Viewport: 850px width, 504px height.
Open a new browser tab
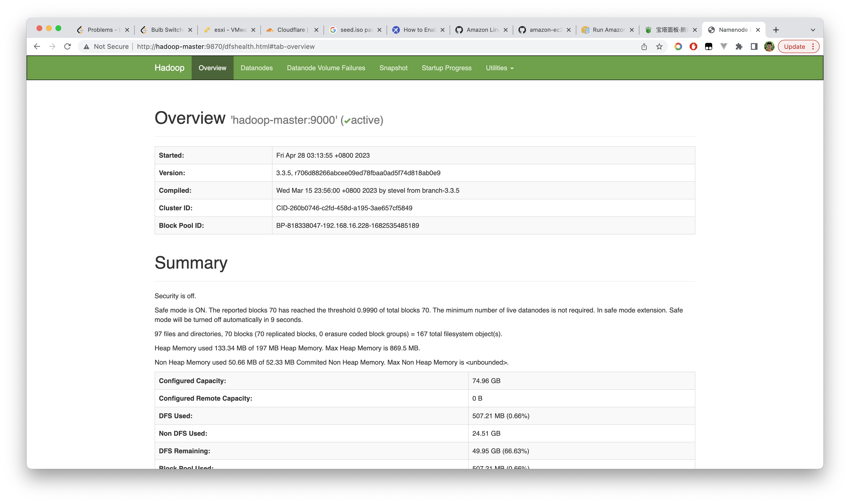[776, 30]
